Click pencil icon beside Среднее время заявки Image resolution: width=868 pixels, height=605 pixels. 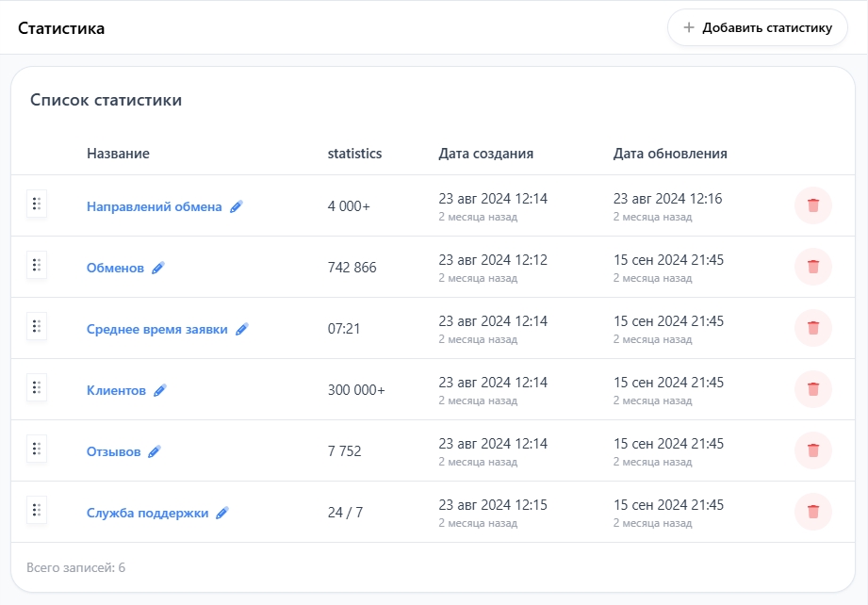242,329
